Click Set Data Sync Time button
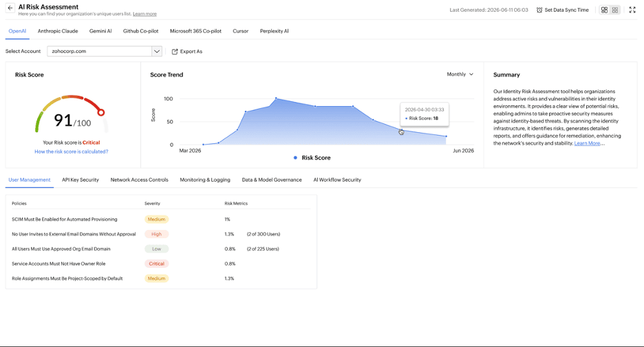 tap(563, 10)
